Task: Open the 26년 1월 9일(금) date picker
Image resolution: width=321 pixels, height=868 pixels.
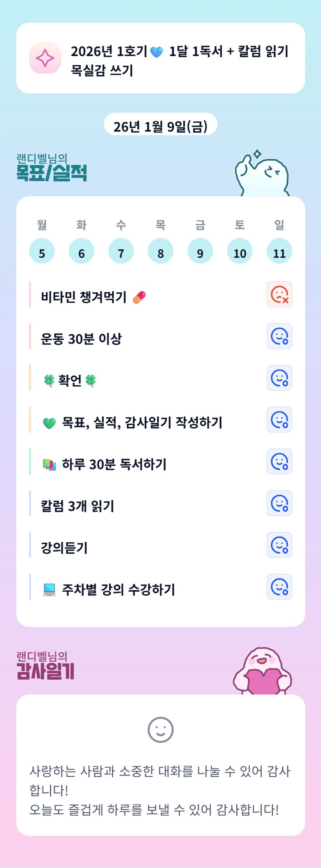Action: pos(160,125)
